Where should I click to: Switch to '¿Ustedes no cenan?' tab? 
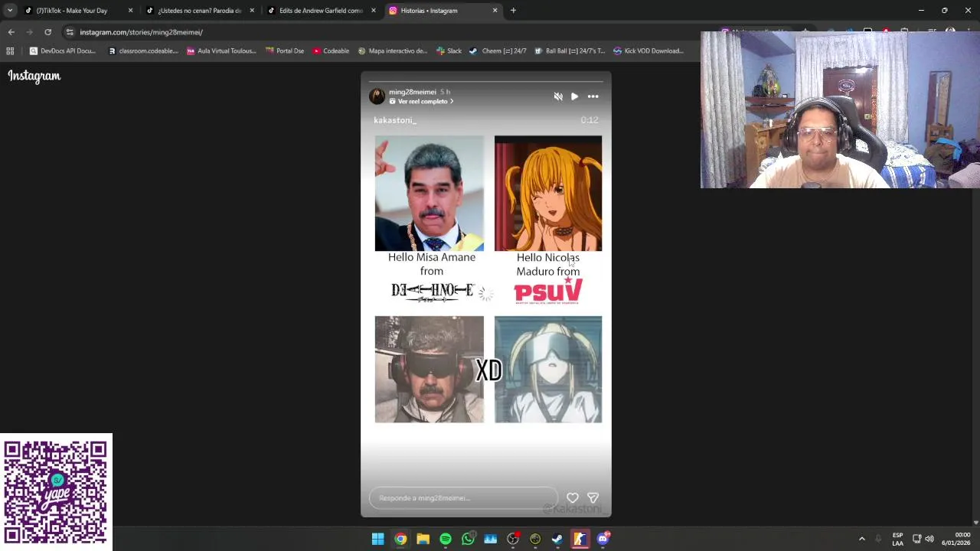point(199,11)
